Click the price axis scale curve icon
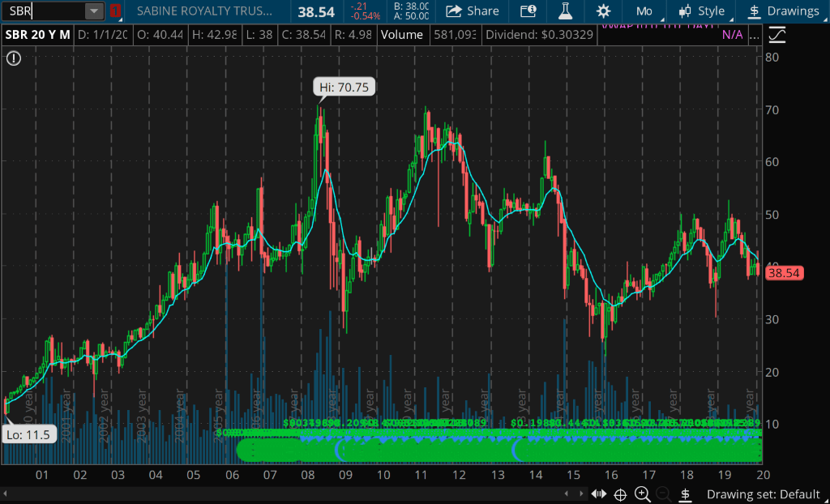Viewport: 830px width, 504px height. [777, 35]
